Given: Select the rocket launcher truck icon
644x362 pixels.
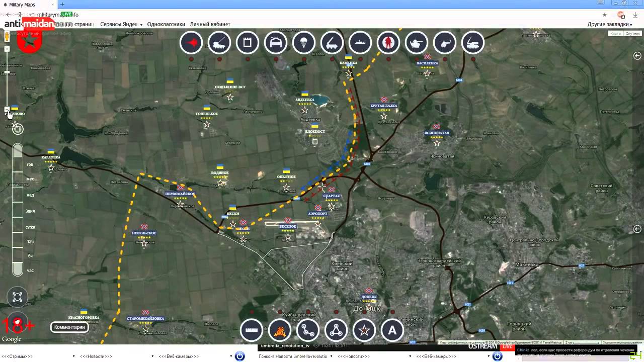Looking at the screenshot, I should [332, 43].
